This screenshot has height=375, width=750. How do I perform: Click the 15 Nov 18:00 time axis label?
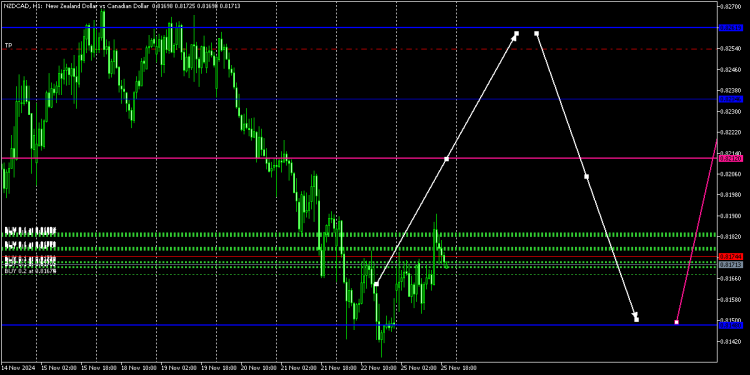(x=99, y=368)
